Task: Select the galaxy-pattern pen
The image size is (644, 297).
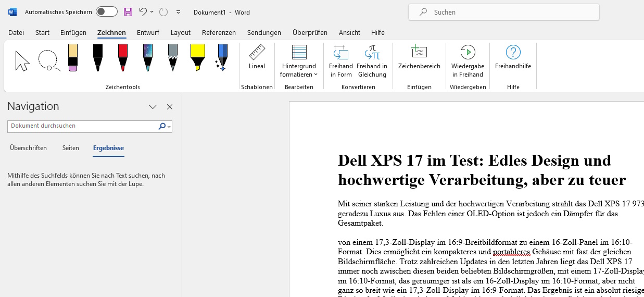Action: pos(148,58)
